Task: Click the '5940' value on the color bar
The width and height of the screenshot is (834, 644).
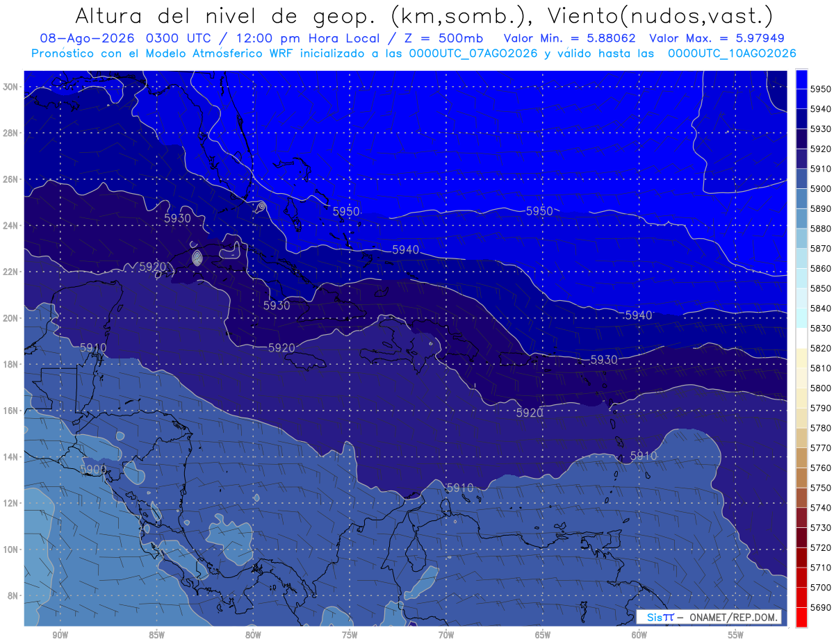Action: [822, 109]
